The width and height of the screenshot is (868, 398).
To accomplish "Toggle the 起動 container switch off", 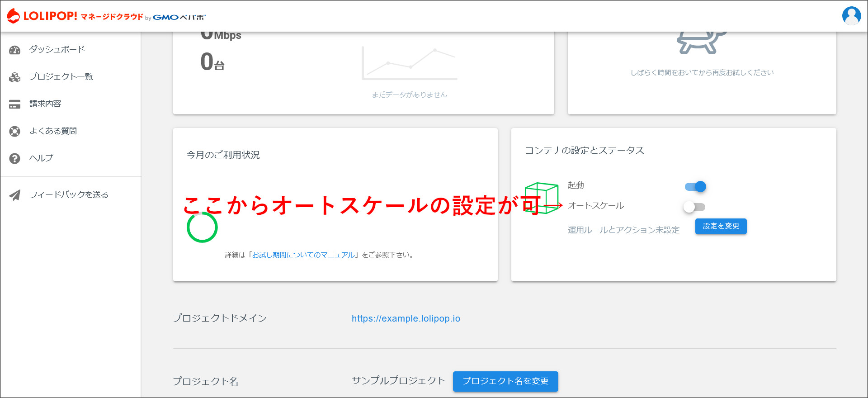I will click(x=695, y=186).
